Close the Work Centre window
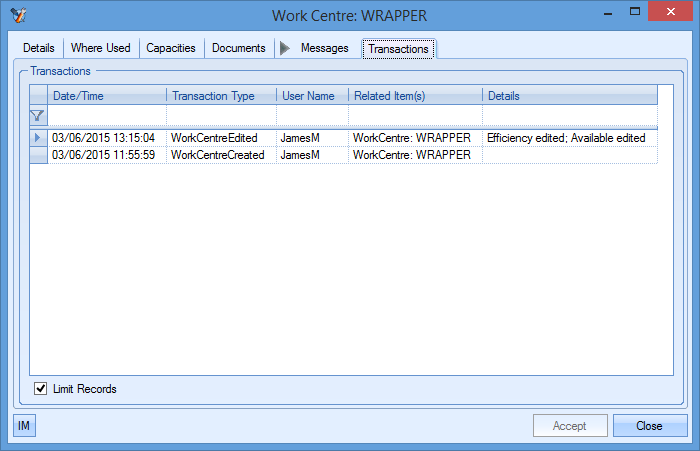The image size is (700, 451). (649, 426)
